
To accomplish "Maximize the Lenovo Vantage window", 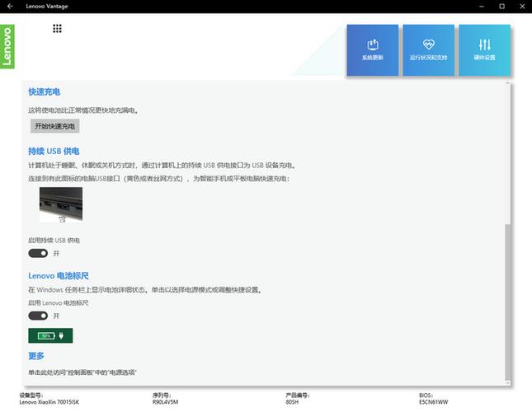I will 501,6.
